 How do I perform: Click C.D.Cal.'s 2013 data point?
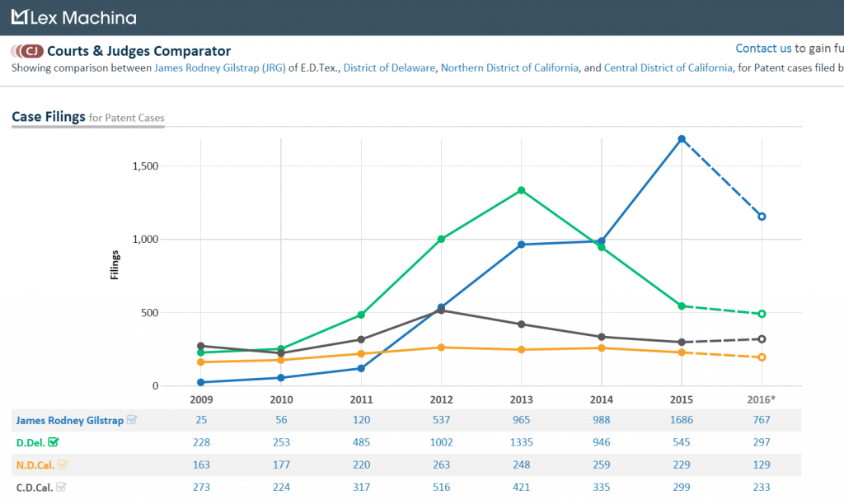521,324
